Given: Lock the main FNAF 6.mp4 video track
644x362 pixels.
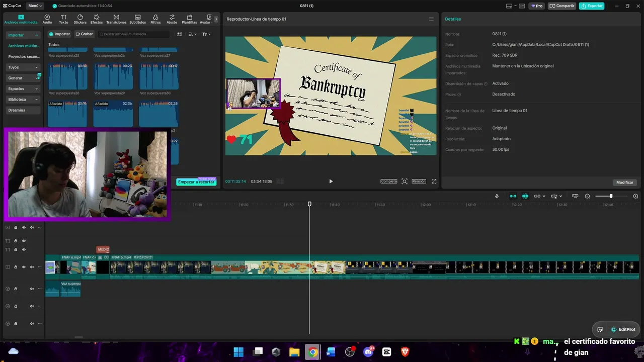Looking at the screenshot, I should [x=16, y=267].
